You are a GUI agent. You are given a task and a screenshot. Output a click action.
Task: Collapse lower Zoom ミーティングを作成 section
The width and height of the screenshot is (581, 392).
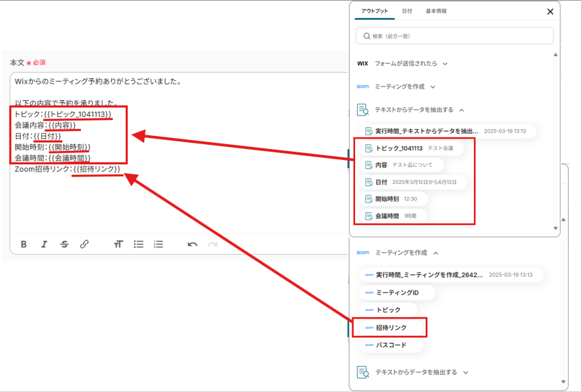point(398,253)
